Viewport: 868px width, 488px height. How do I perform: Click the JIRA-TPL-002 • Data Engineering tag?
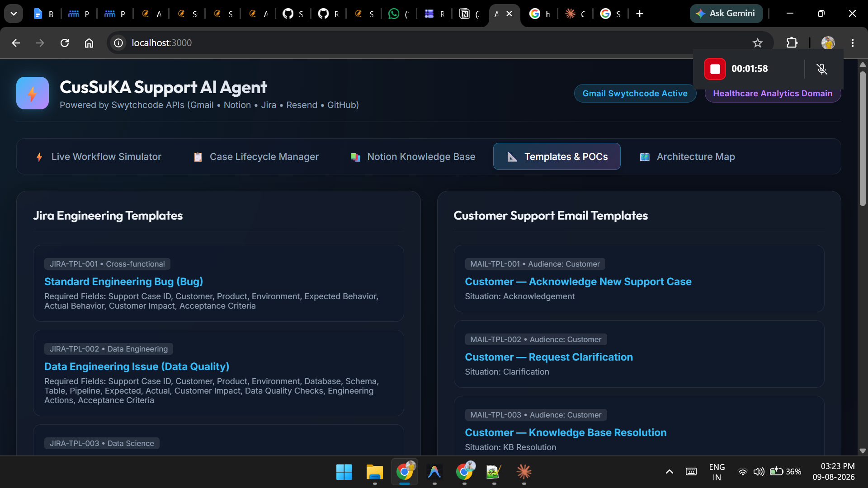108,349
